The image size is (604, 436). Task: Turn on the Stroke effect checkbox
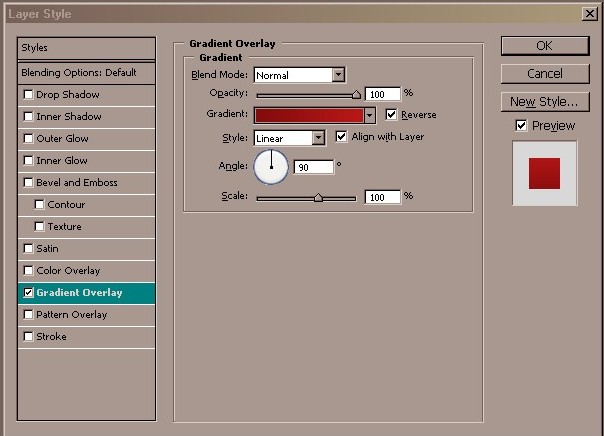(x=28, y=337)
